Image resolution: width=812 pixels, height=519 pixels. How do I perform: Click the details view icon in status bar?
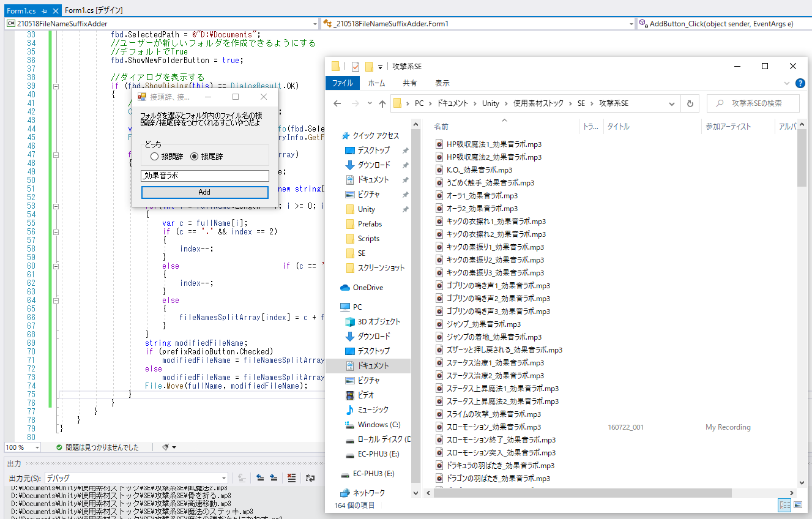pos(784,505)
